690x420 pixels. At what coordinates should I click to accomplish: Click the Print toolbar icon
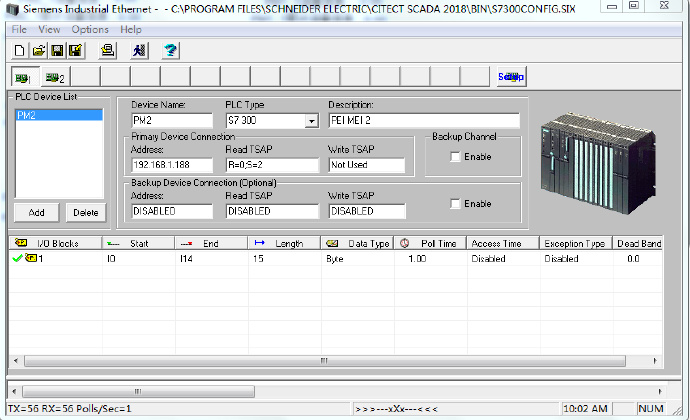(x=107, y=51)
